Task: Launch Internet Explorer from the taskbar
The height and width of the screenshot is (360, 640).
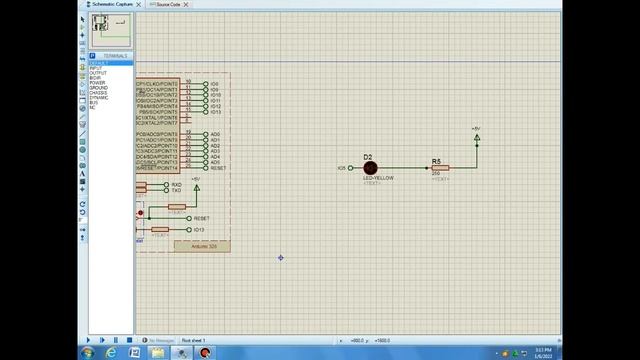Action: (111, 353)
